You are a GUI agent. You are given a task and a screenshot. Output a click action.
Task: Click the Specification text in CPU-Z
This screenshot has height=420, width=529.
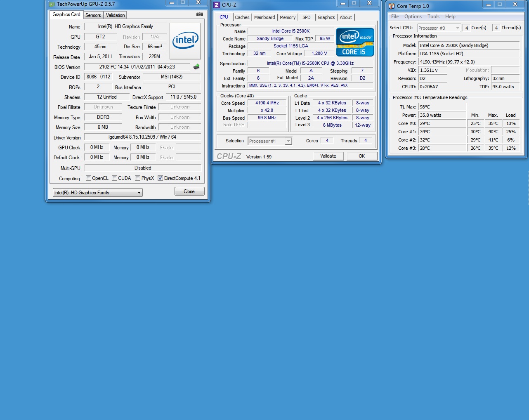tap(310, 64)
